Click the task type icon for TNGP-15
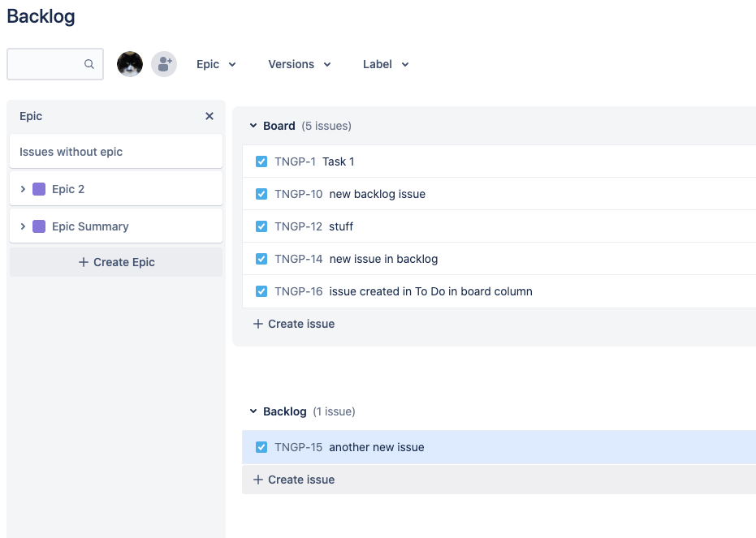This screenshot has width=756, height=538. 261,447
